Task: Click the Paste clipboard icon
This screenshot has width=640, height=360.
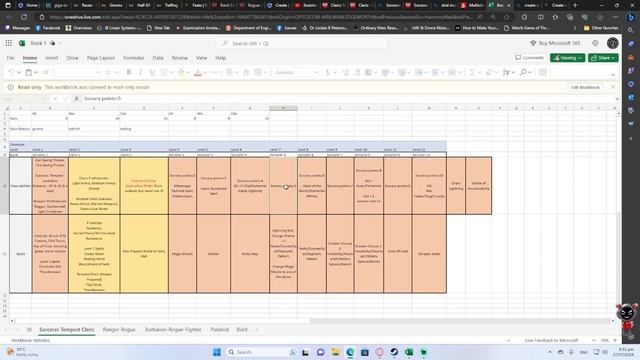Action: tap(29, 72)
